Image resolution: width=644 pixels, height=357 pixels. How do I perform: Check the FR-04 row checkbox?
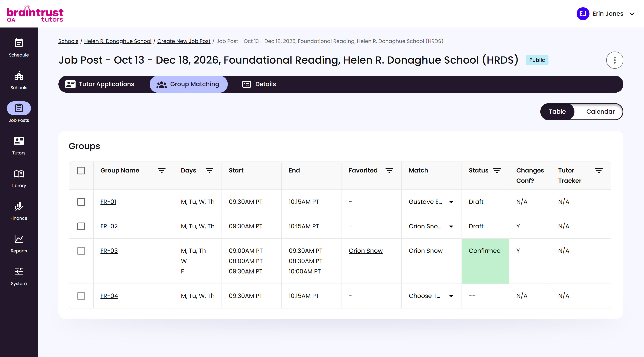click(81, 296)
